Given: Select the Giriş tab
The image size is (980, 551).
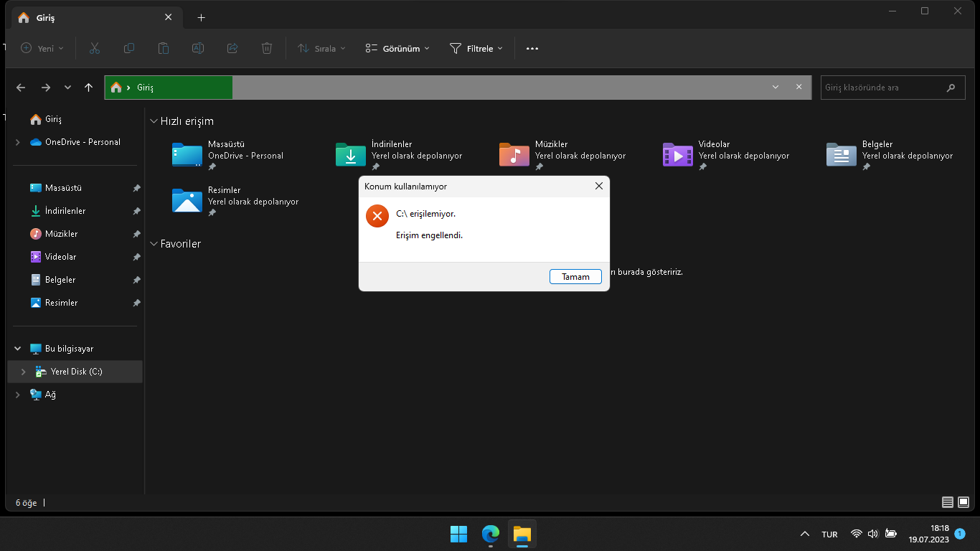Looking at the screenshot, I should pos(95,17).
